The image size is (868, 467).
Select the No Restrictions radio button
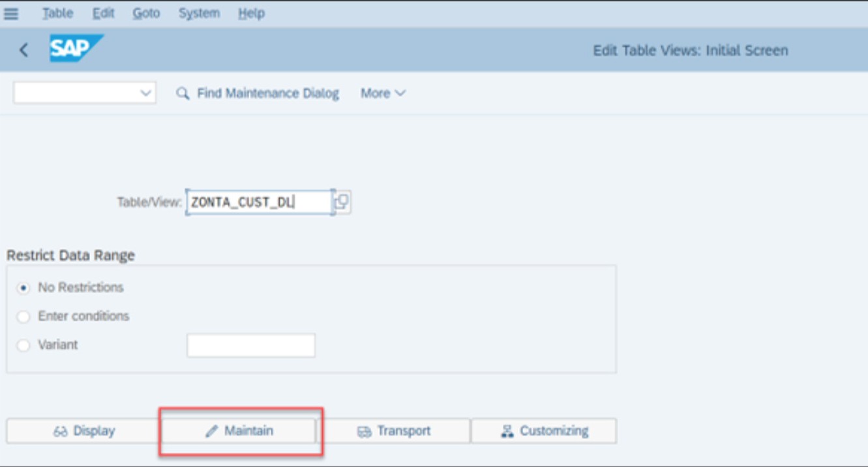pyautogui.click(x=24, y=288)
